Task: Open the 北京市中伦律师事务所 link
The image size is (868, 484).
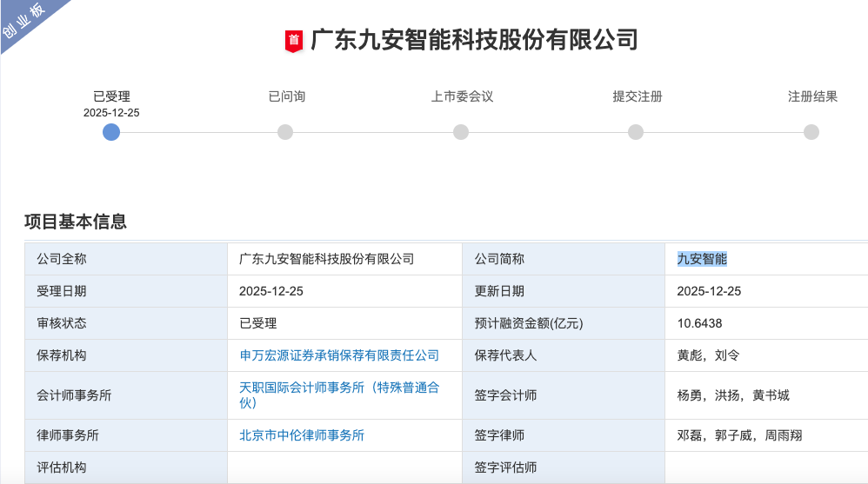Action: point(302,435)
